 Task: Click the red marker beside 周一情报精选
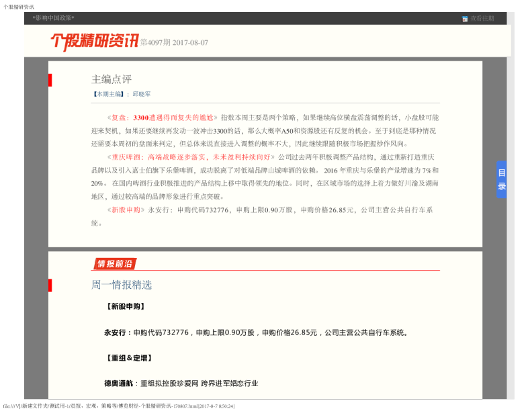(50, 285)
